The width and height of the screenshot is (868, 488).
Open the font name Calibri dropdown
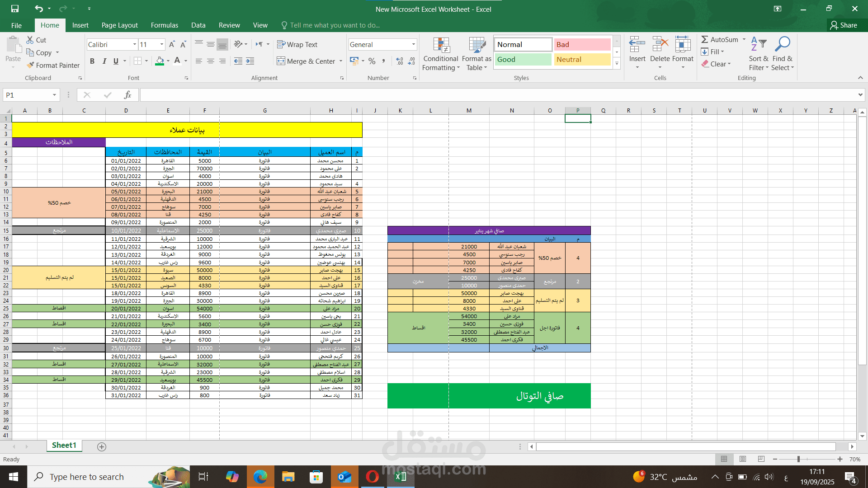tap(134, 44)
